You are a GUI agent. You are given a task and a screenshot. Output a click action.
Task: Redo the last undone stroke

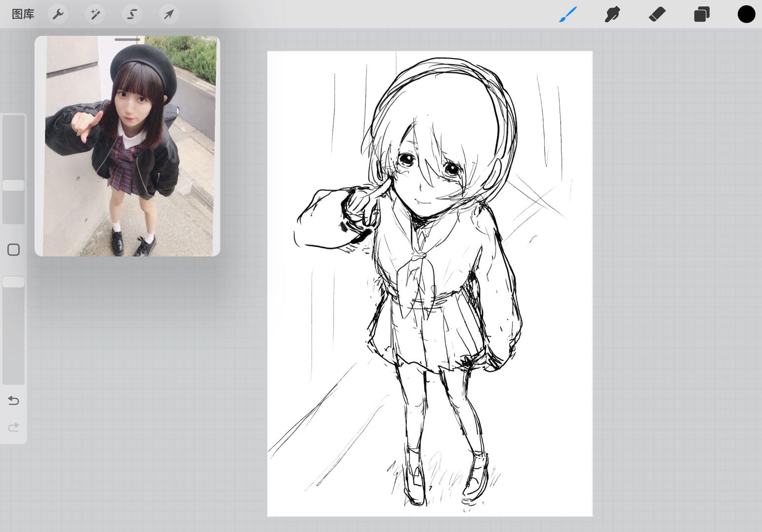click(14, 427)
